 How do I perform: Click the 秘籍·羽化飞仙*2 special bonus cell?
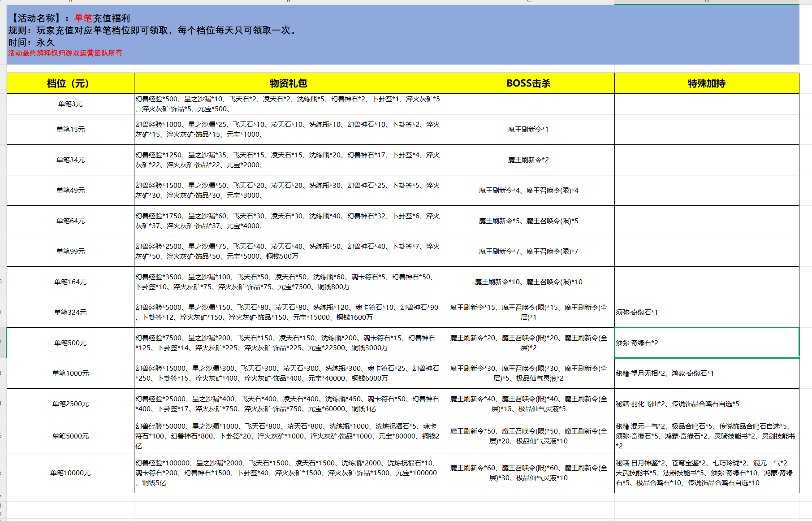(706, 404)
